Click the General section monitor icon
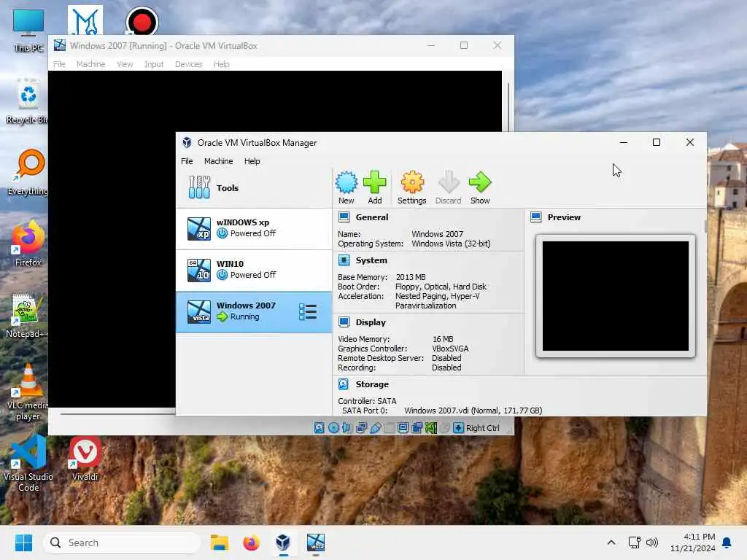This screenshot has height=560, width=747. [x=344, y=217]
